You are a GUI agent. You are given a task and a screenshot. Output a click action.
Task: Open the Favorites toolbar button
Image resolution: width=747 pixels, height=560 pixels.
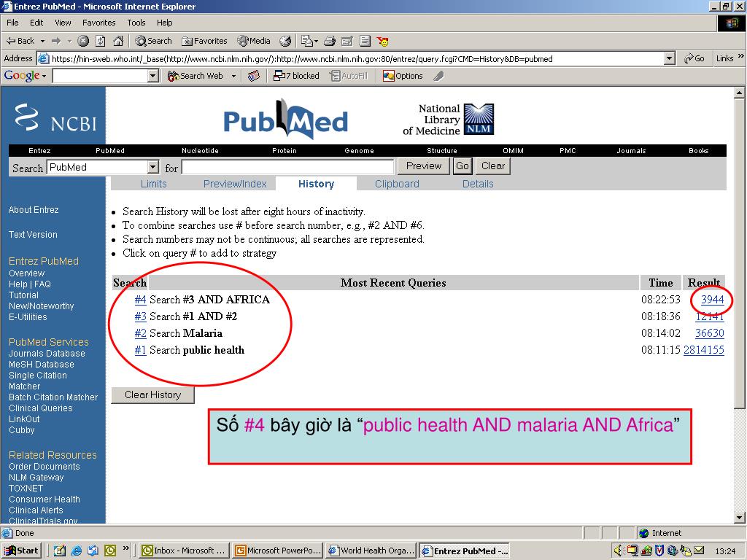pyautogui.click(x=204, y=41)
